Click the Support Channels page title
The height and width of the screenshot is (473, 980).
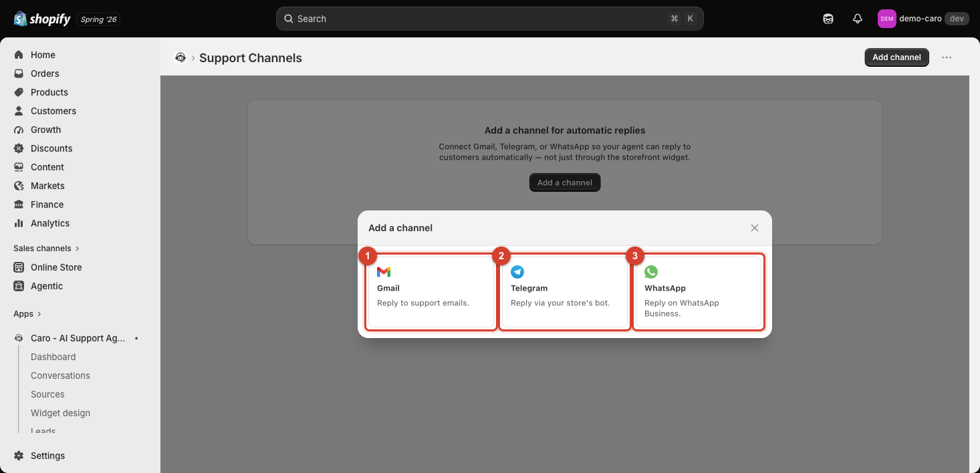click(251, 58)
